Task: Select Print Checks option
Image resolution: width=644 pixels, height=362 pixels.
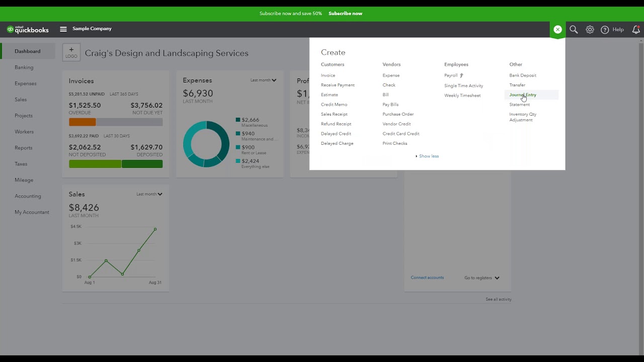Action: point(395,144)
